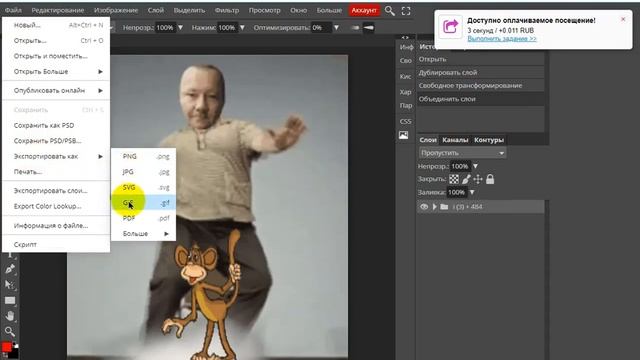
Task: Select Свободное трансформирование history state
Action: [480, 86]
